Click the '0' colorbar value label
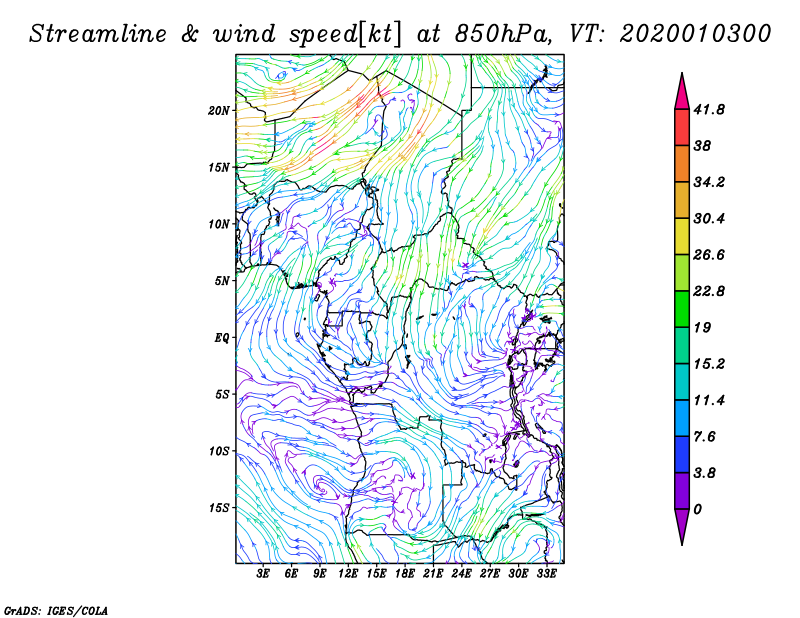800x618 pixels. 698,509
